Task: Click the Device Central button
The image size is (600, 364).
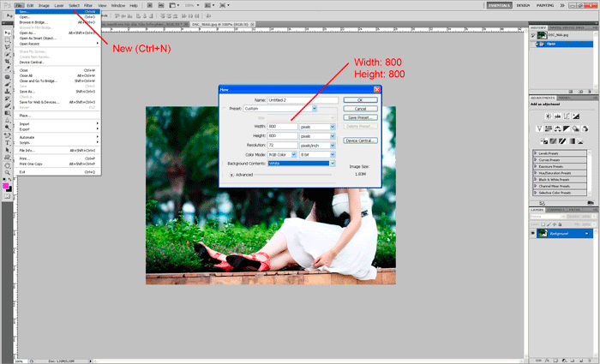Action: click(360, 140)
